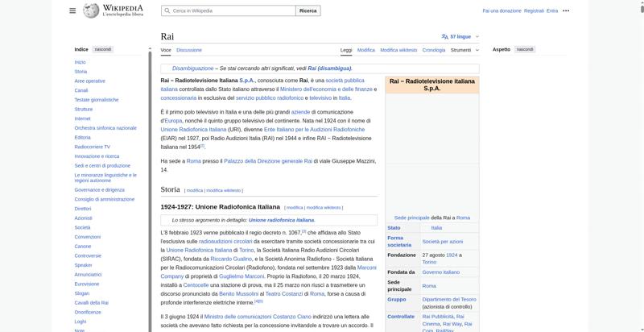Click the Ricerca search button
This screenshot has height=332, width=644.
pyautogui.click(x=308, y=10)
